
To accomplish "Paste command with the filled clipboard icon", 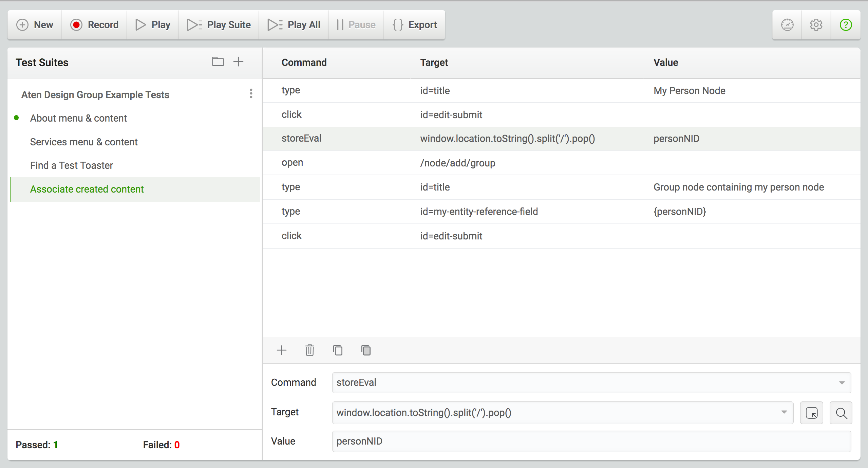I will click(x=366, y=350).
